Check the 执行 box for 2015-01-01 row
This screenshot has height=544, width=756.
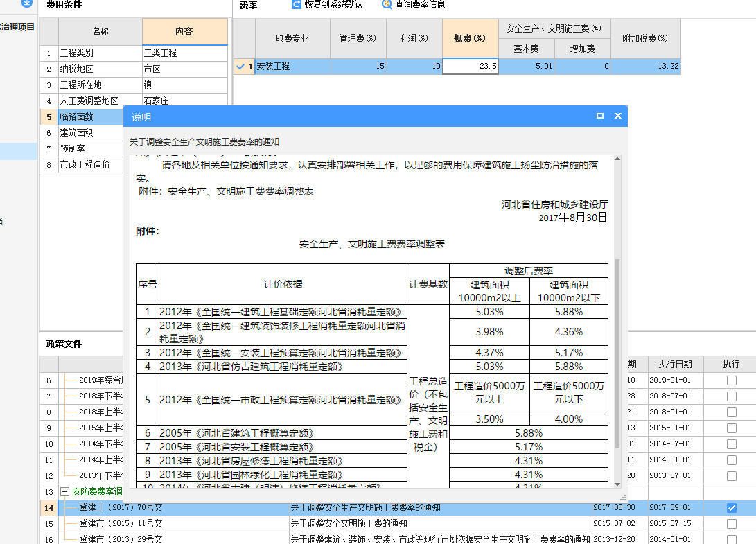pos(732,428)
